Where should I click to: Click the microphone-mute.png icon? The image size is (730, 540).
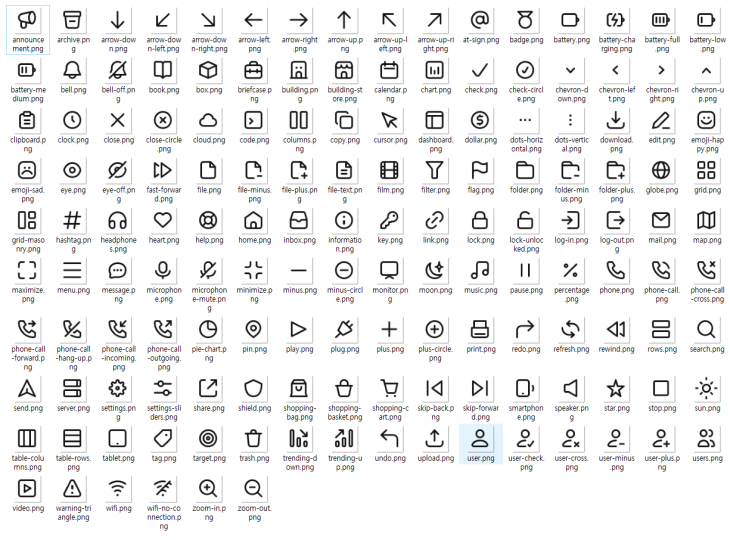point(208,270)
